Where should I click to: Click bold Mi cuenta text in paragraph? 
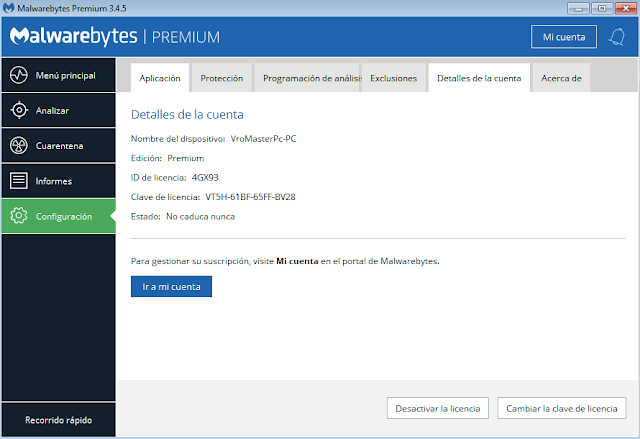click(x=297, y=261)
